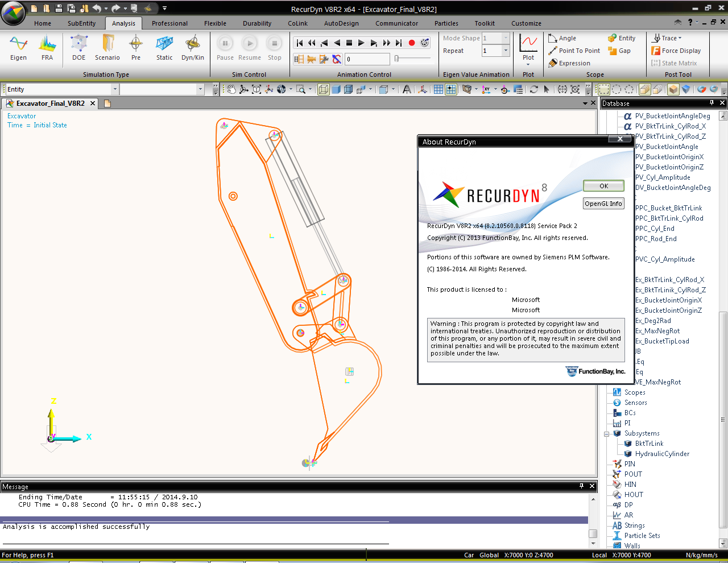Select the Excavator_Final_V8R2 document tab

50,104
